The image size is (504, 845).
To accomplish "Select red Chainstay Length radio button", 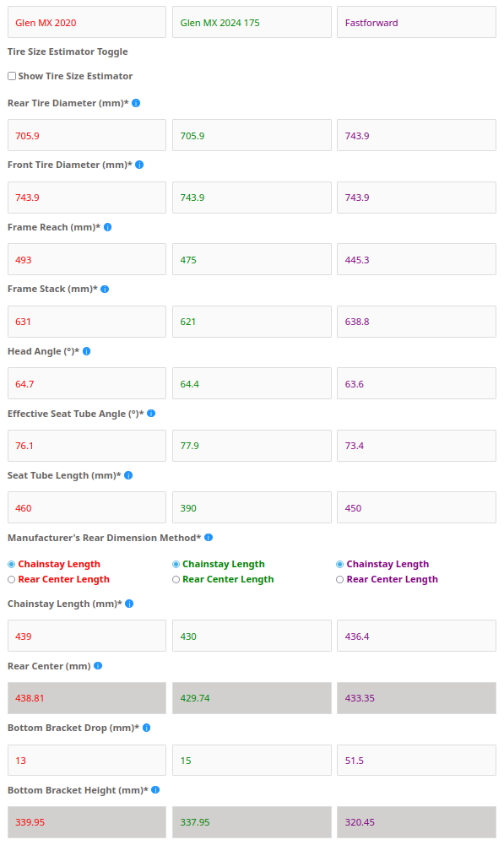I will (x=11, y=564).
